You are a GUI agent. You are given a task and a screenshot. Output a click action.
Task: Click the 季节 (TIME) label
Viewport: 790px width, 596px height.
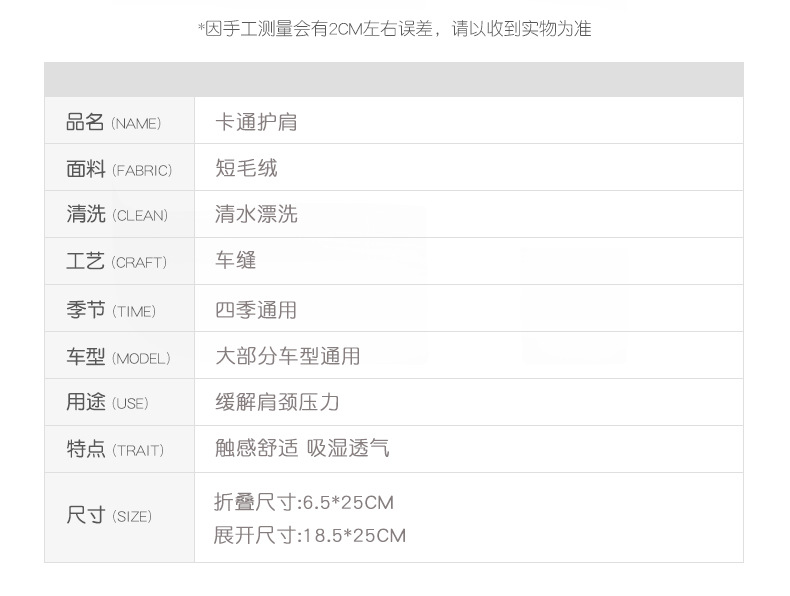point(111,309)
